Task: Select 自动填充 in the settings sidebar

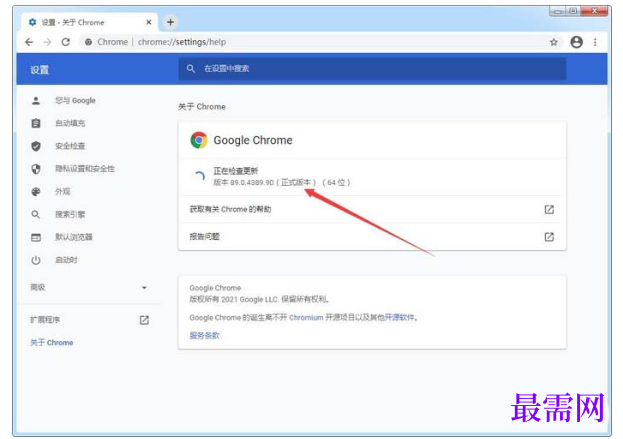Action: (70, 124)
